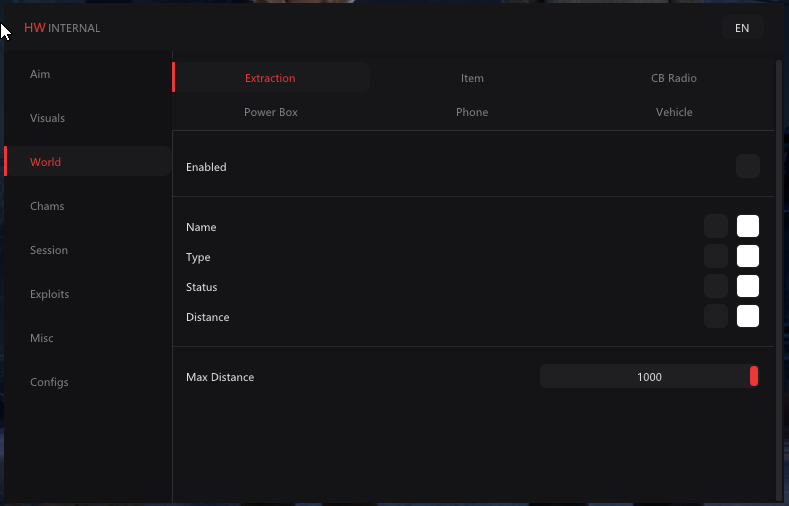This screenshot has height=506, width=789.
Task: Open the EN language selector
Action: click(742, 28)
